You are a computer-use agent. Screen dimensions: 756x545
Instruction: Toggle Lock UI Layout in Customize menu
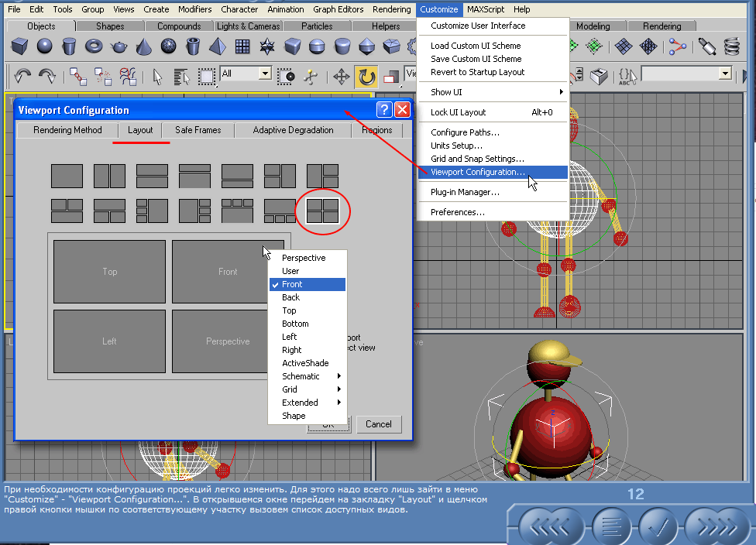click(x=493, y=112)
